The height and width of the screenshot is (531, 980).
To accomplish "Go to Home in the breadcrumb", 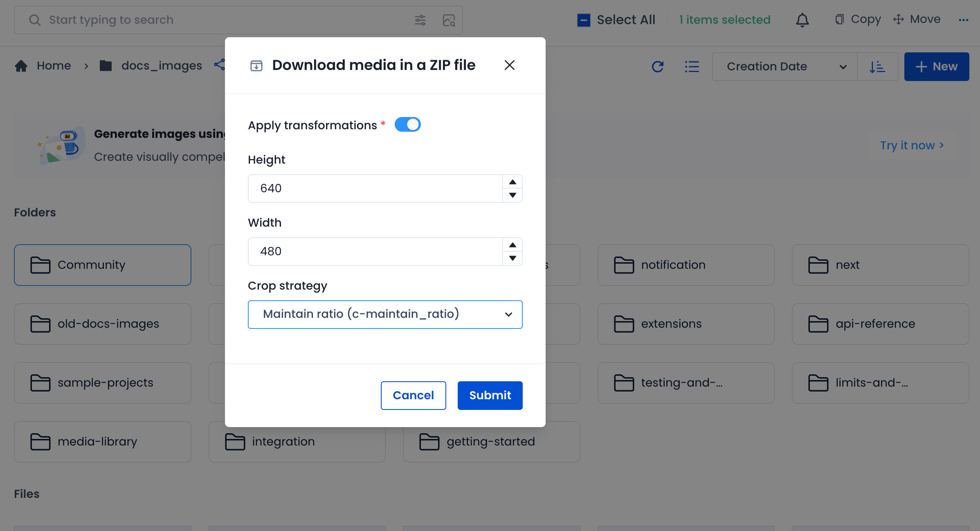I will point(54,65).
